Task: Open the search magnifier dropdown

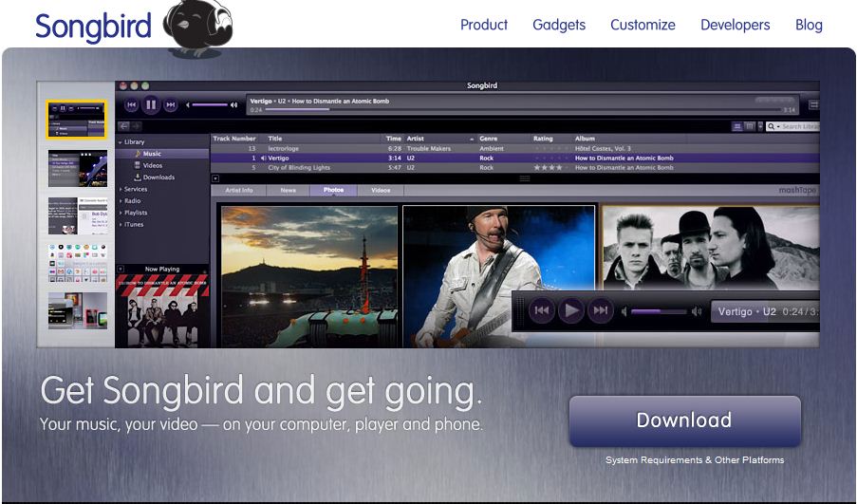Action: click(x=773, y=126)
